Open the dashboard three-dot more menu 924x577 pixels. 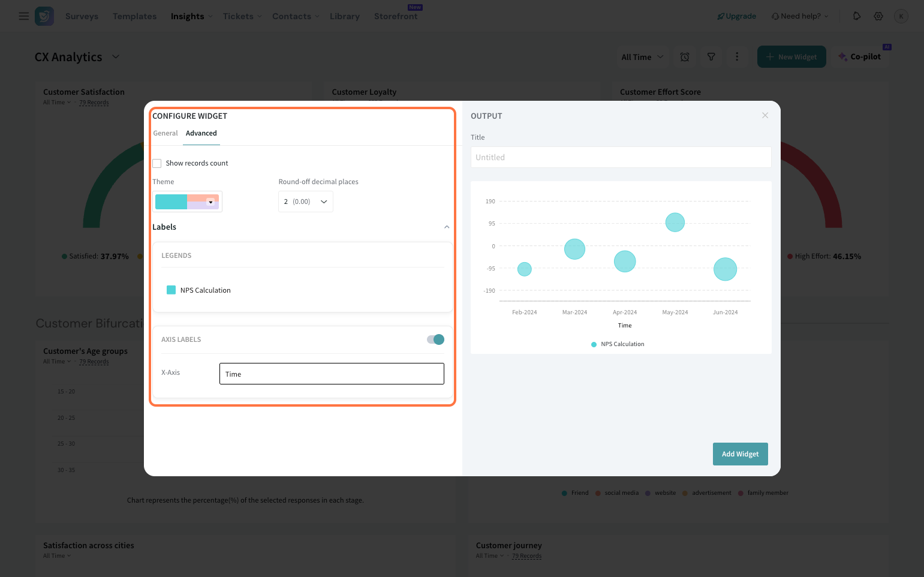737,57
